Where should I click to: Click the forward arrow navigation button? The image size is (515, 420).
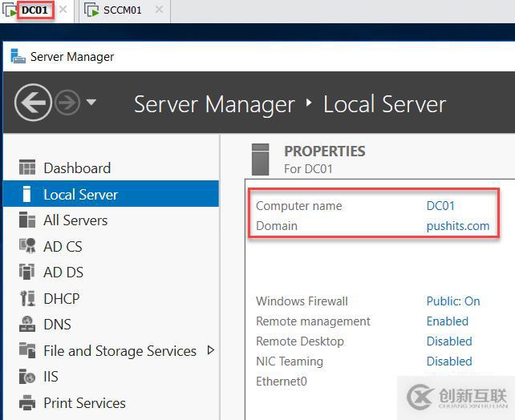pyautogui.click(x=67, y=103)
